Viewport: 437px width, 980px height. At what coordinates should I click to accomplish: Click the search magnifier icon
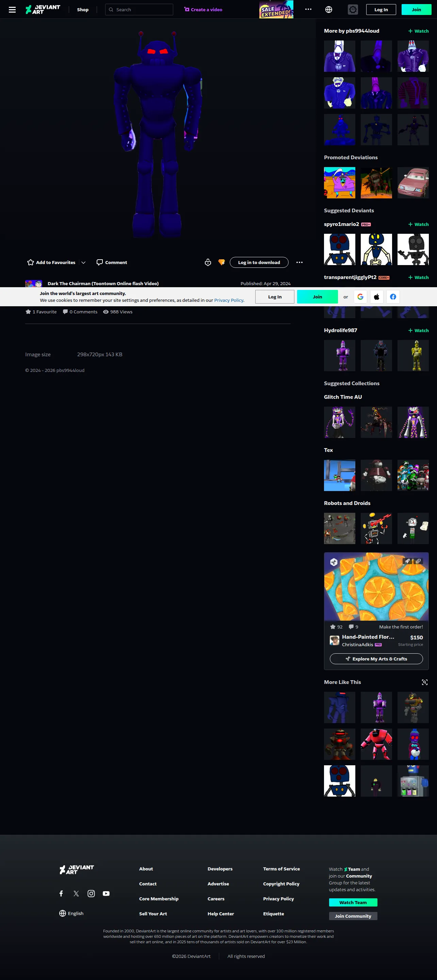click(x=111, y=10)
